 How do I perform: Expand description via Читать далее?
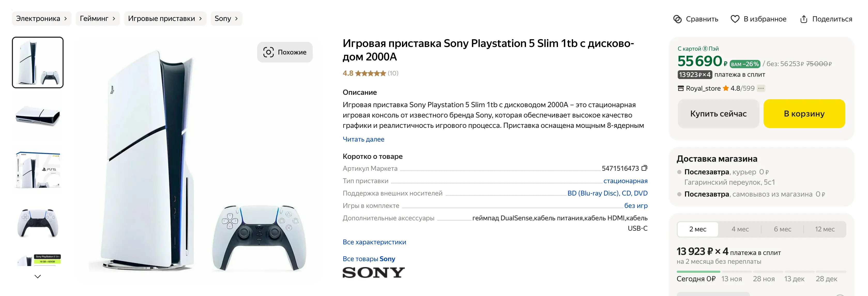pyautogui.click(x=363, y=139)
